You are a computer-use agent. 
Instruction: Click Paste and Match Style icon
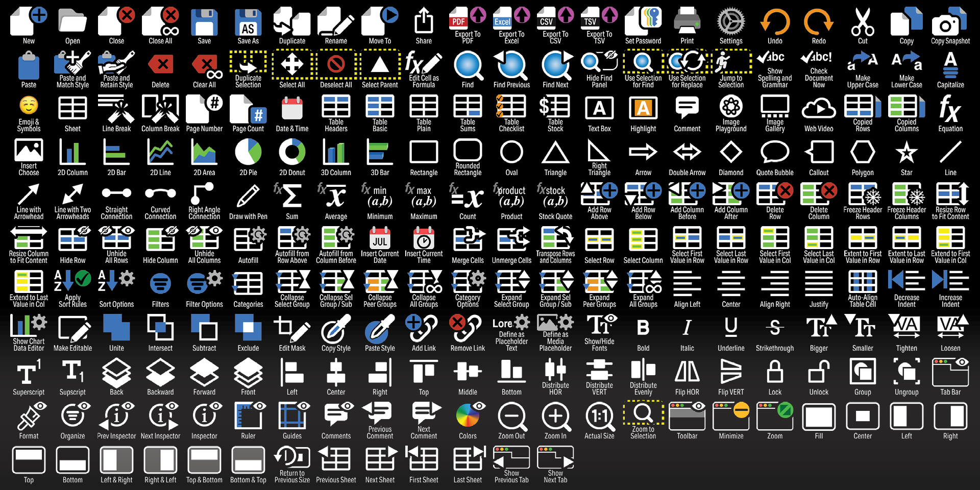coord(72,63)
